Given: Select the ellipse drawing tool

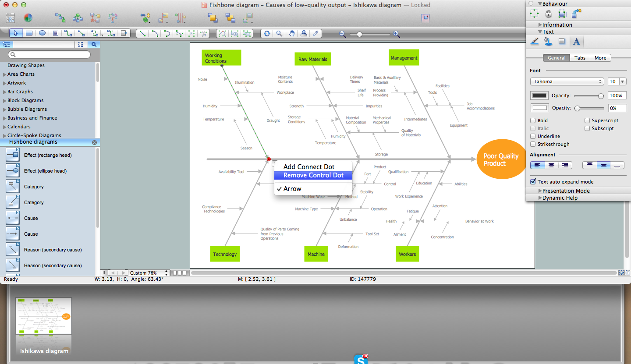Looking at the screenshot, I should point(42,33).
